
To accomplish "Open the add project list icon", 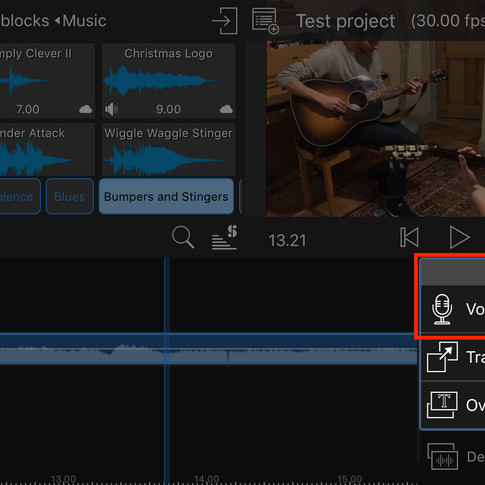I will pos(265,21).
